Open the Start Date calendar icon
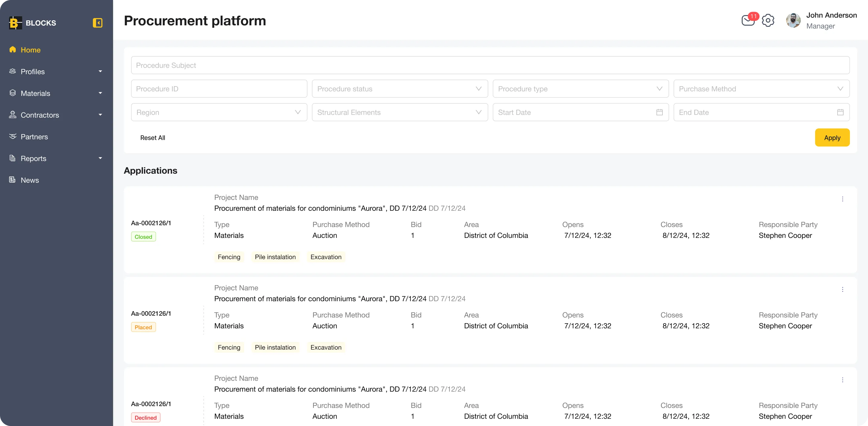This screenshot has height=426, width=868. (659, 112)
